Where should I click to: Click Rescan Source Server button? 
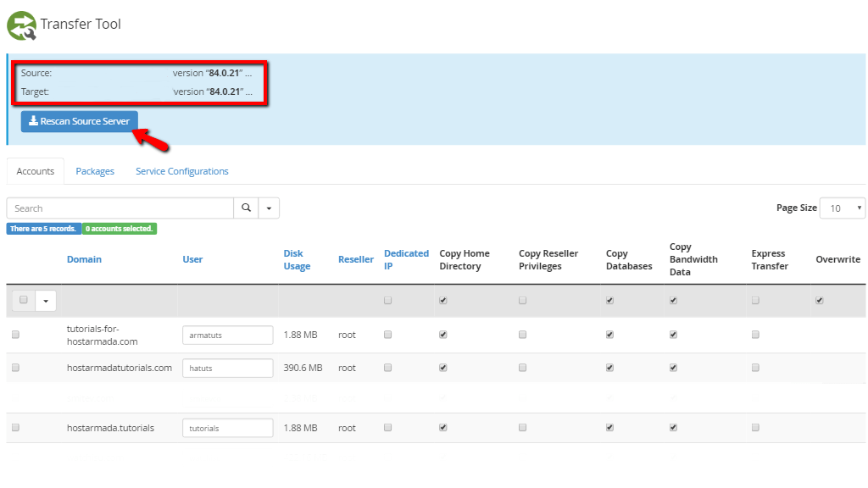pyautogui.click(x=79, y=121)
